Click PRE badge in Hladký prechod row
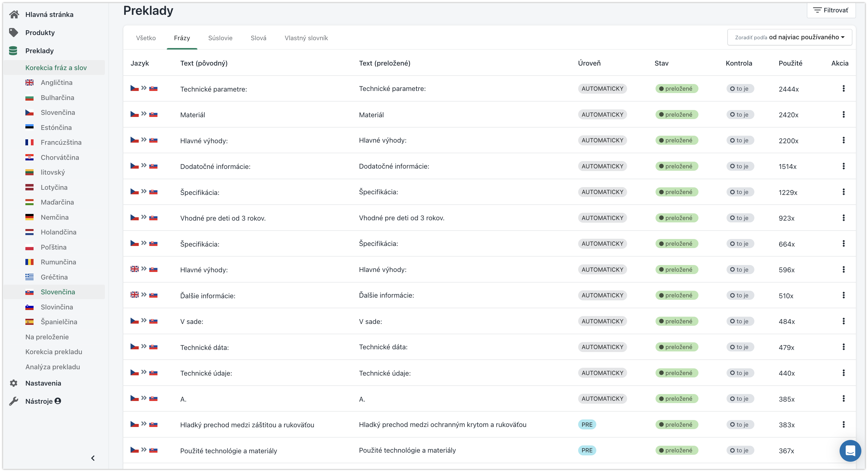The width and height of the screenshot is (868, 472). pos(587,425)
